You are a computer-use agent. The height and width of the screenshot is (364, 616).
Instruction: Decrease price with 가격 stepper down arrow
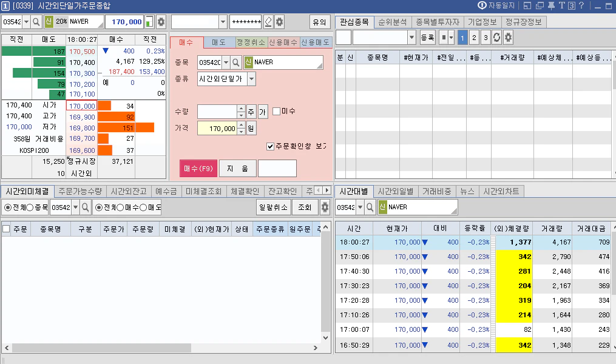pos(241,132)
